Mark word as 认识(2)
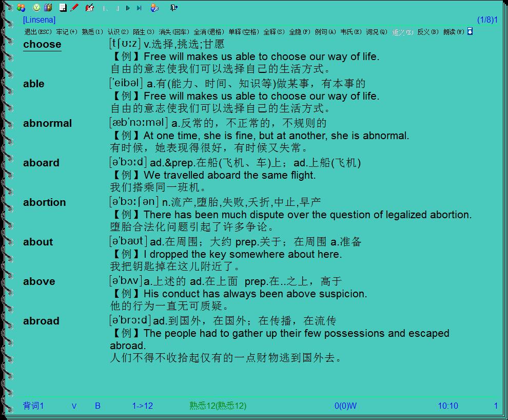This screenshot has height=420, width=508. (118, 32)
